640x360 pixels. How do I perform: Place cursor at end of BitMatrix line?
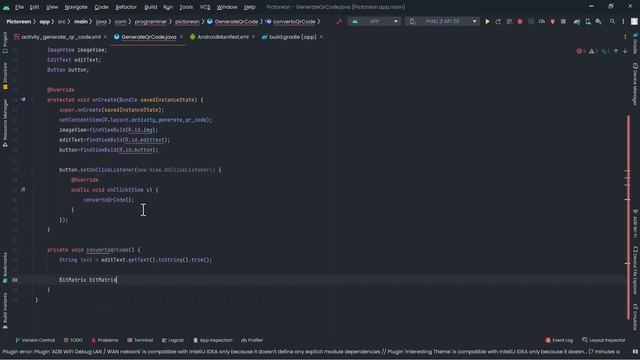[x=117, y=280]
